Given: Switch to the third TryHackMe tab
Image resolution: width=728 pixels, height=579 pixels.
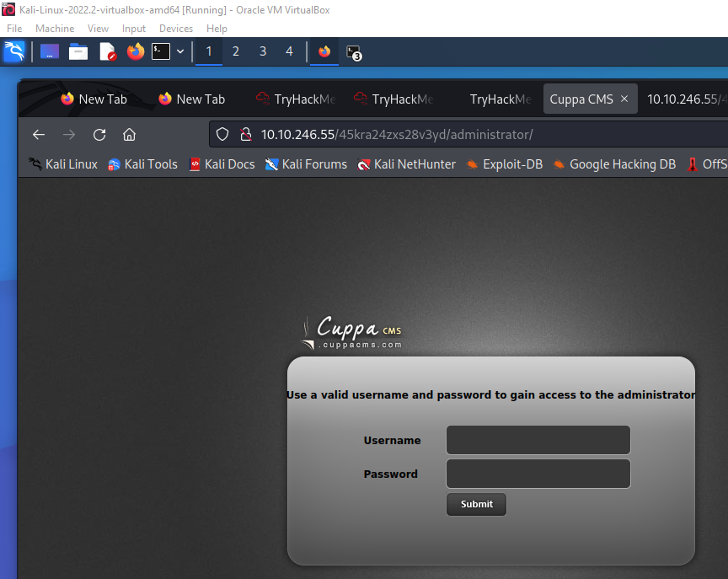Looking at the screenshot, I should click(x=500, y=99).
